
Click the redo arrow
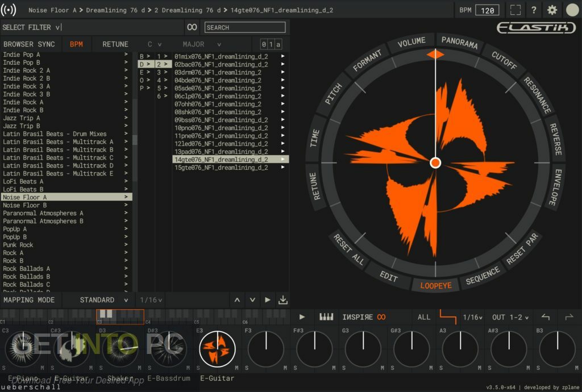click(568, 317)
